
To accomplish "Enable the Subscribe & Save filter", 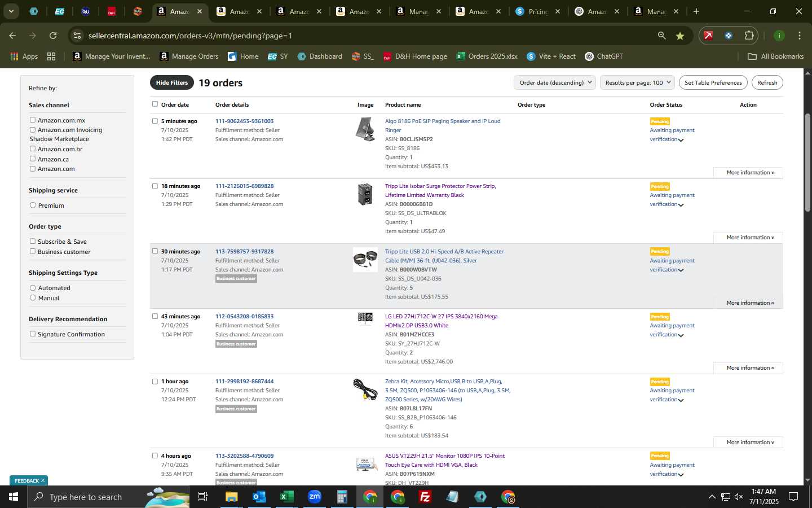I will click(33, 241).
